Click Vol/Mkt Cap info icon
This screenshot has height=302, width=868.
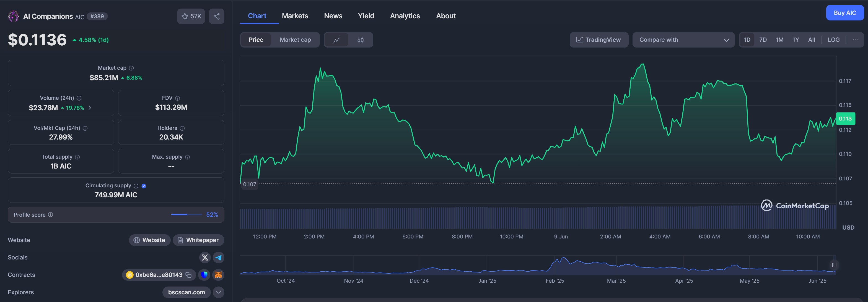tap(85, 128)
